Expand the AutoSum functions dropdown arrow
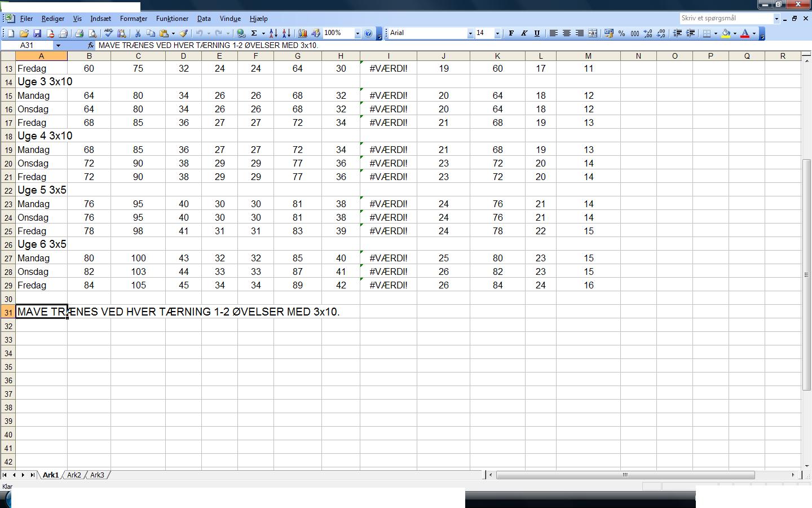This screenshot has height=508, width=812. [263, 33]
